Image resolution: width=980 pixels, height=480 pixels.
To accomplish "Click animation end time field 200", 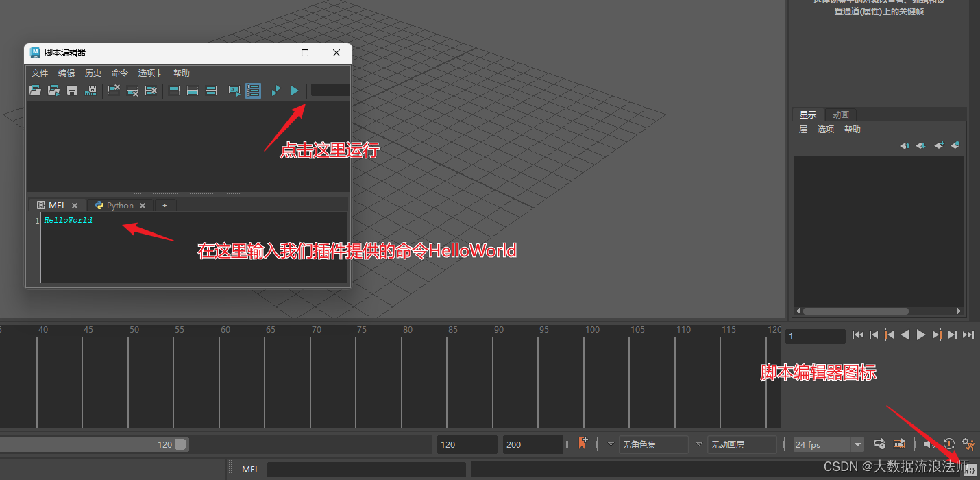I will 533,444.
